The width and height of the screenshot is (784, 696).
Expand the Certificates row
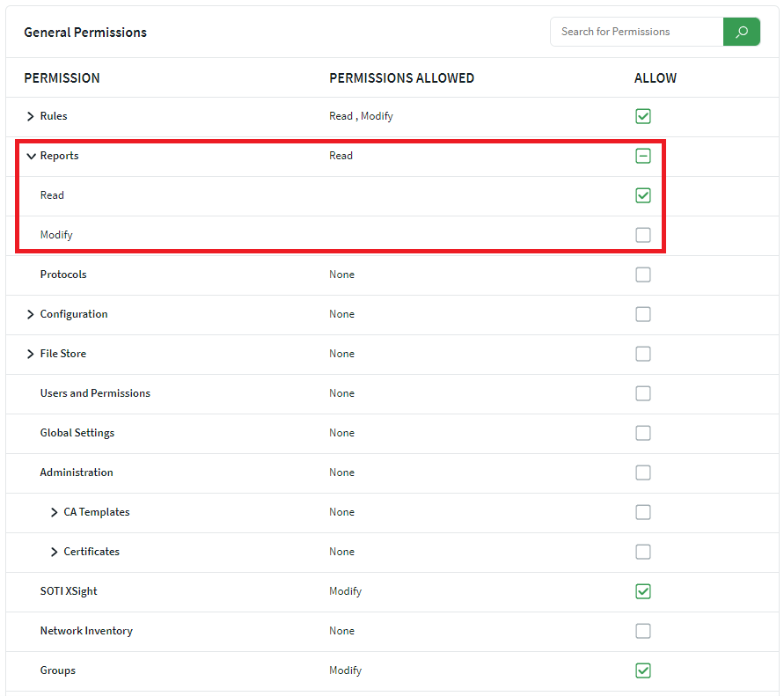(54, 552)
